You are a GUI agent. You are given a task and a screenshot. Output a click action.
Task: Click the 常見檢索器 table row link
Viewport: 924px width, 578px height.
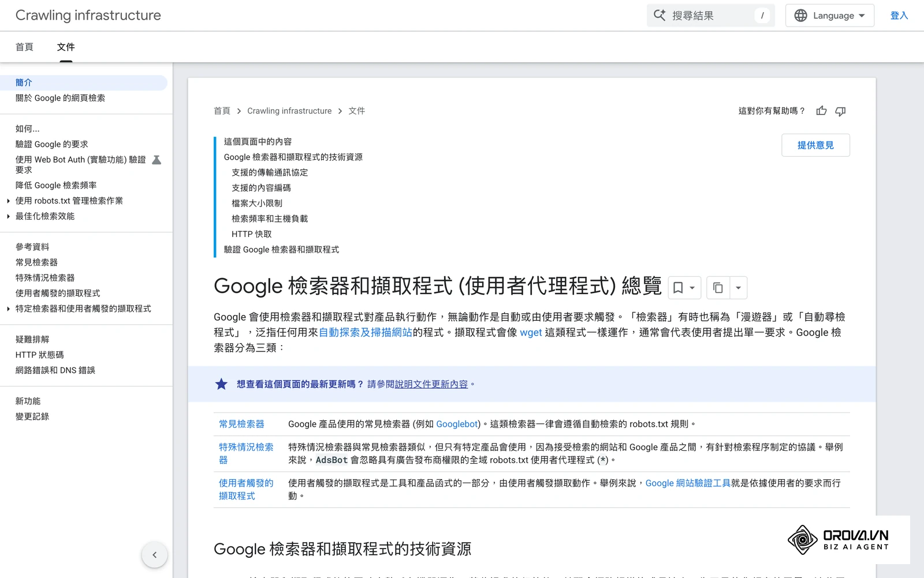(241, 424)
